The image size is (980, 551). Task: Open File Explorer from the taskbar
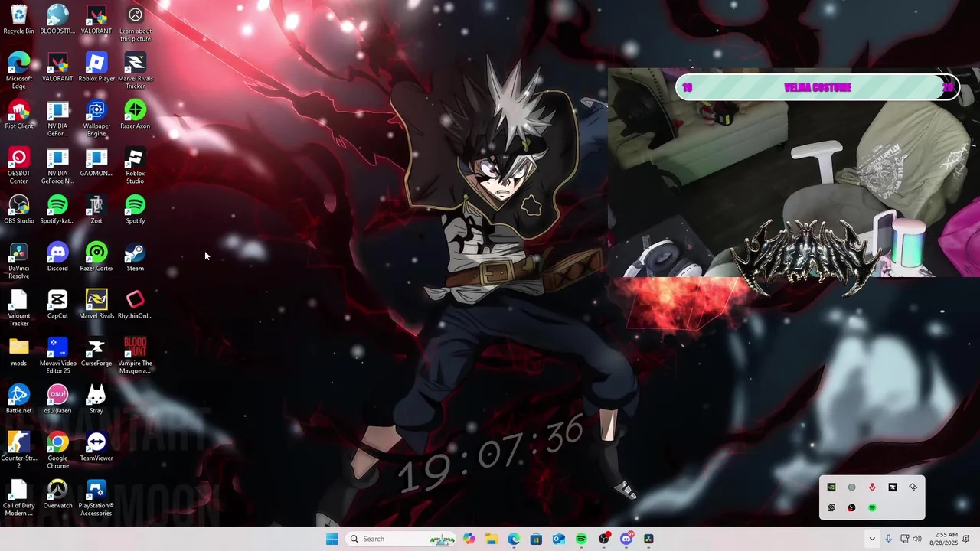coord(491,539)
